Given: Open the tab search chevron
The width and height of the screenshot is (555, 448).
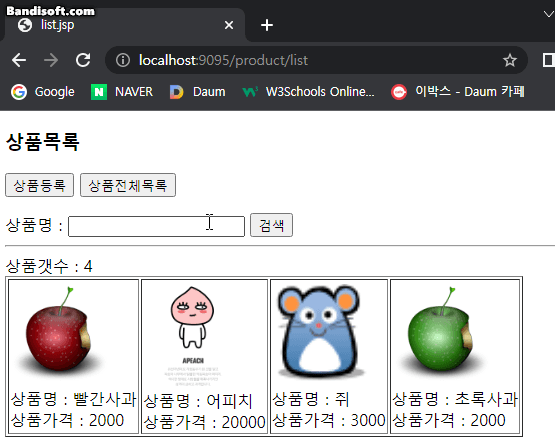Looking at the screenshot, I should coord(548,14).
